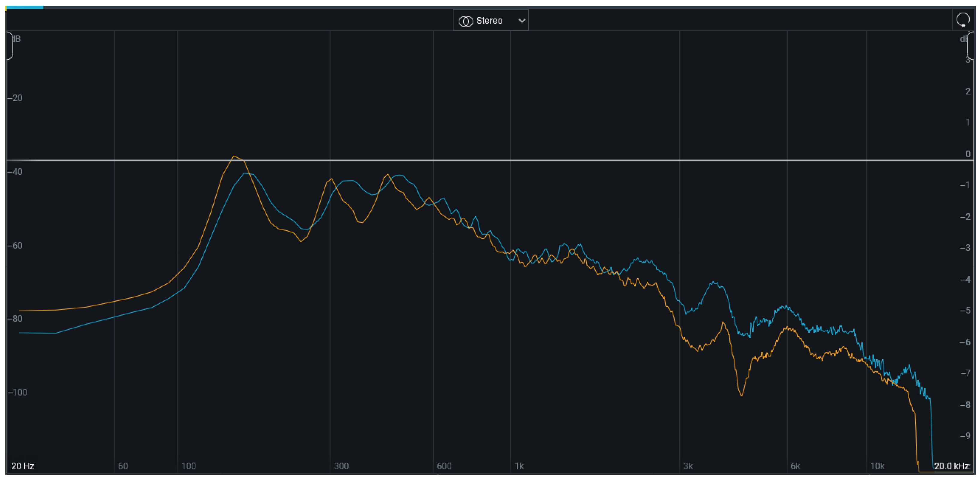Click the orange curve's highest peak

pos(234,156)
